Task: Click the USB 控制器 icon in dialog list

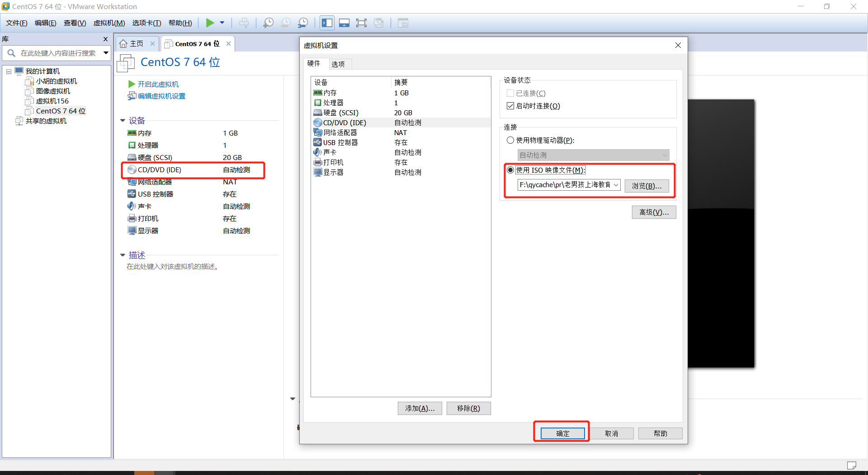Action: click(x=318, y=142)
